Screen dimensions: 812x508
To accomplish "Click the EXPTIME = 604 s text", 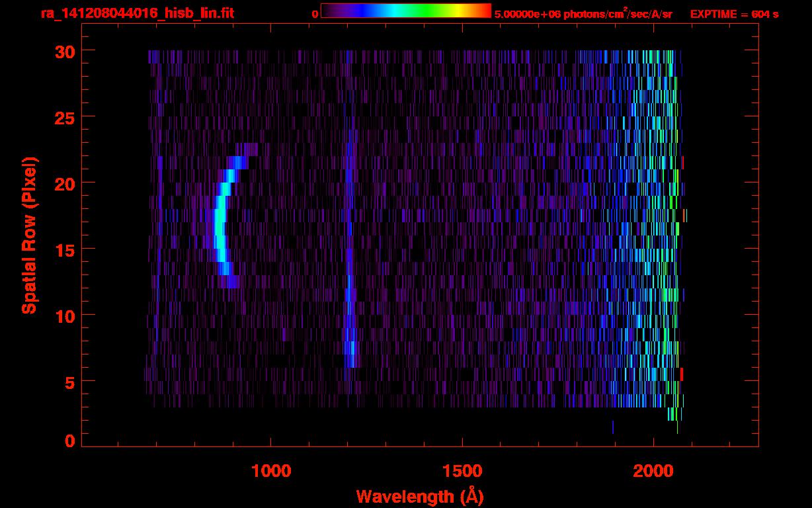I will pyautogui.click(x=734, y=14).
